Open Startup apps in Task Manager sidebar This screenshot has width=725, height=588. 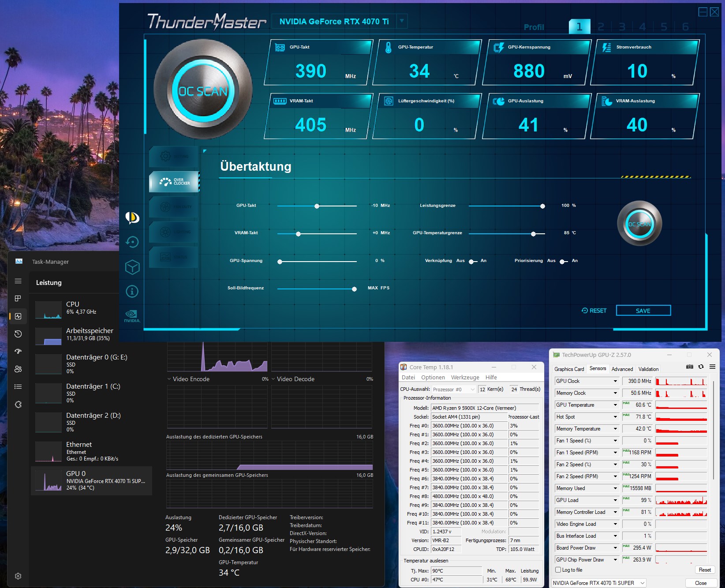point(18,352)
